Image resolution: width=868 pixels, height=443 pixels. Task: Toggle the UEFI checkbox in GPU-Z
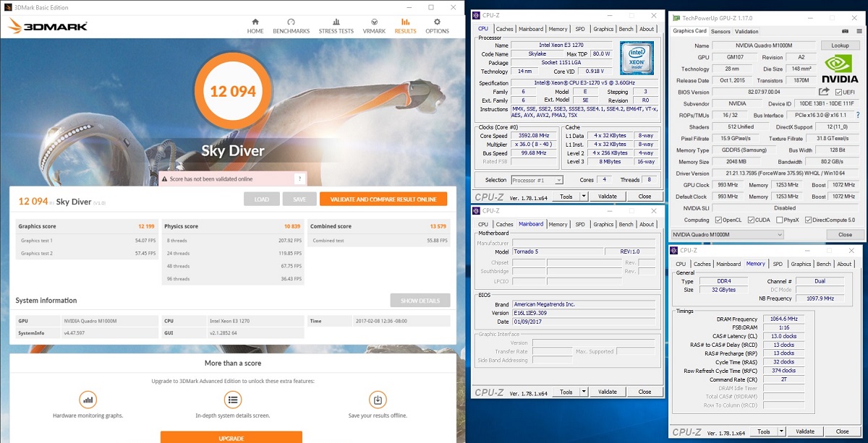coord(839,93)
